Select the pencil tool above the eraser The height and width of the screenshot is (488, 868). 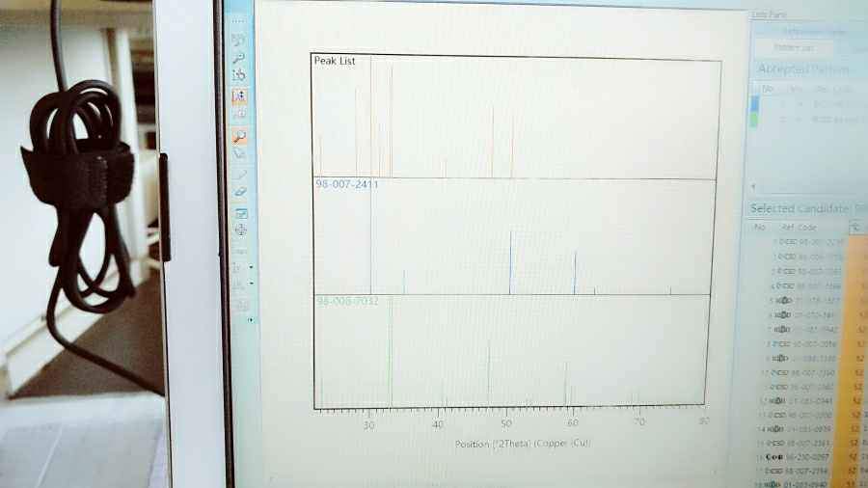pyautogui.click(x=239, y=176)
